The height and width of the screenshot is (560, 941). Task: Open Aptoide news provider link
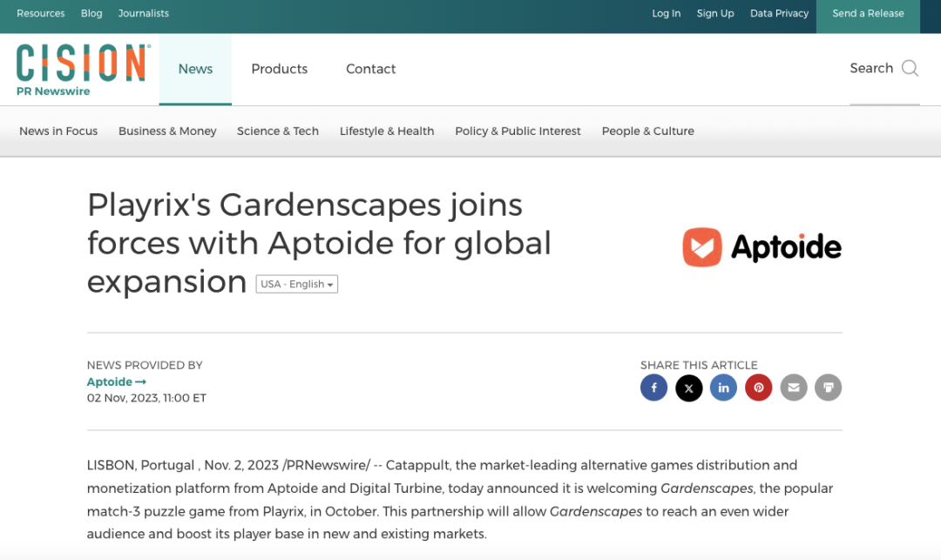click(x=117, y=382)
